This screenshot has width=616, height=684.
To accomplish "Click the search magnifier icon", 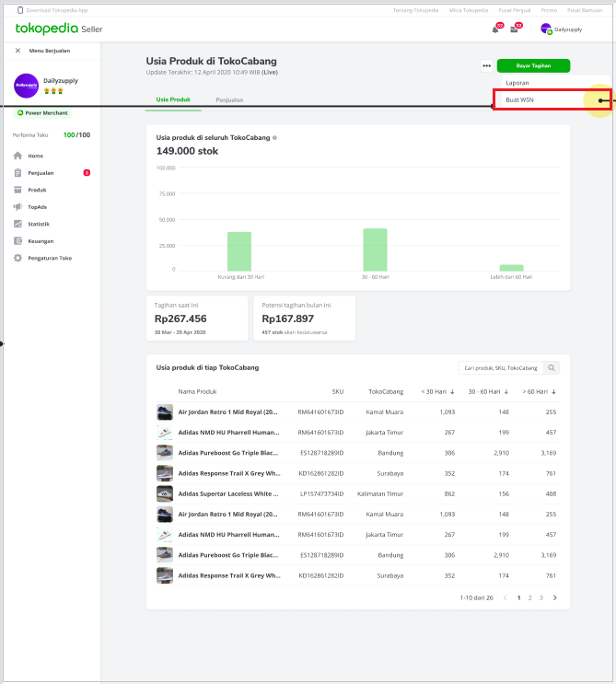I will [552, 367].
